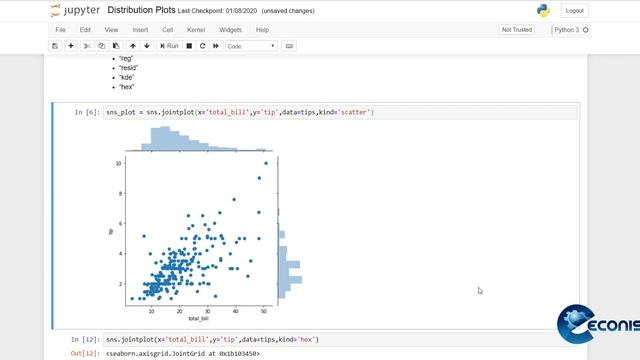Move selected cell up arrow
640x360 pixels.
tap(133, 46)
